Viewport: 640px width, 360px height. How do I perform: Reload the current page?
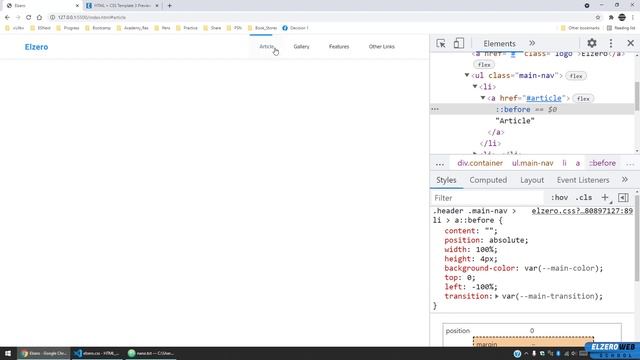(29, 18)
